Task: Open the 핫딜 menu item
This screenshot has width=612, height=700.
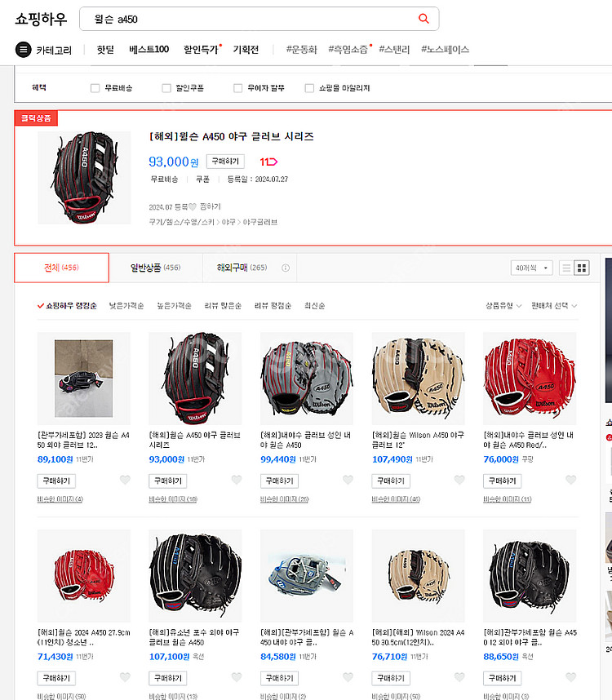Action: click(x=105, y=50)
